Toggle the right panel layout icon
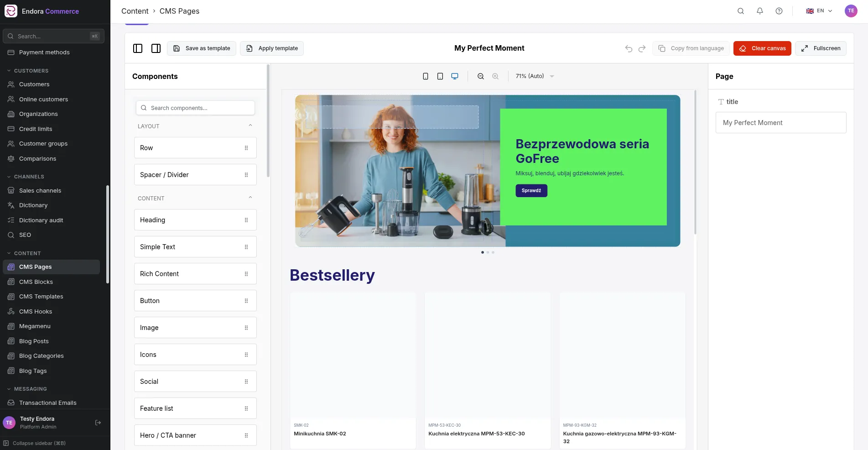Viewport: 868px width, 450px height. click(x=156, y=48)
